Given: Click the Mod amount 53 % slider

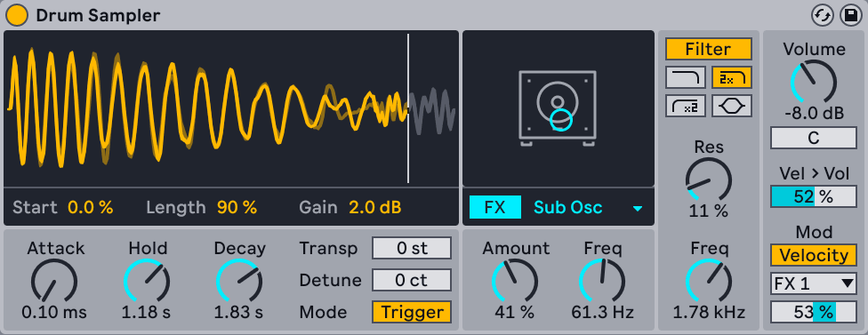Looking at the screenshot, I should point(813,312).
